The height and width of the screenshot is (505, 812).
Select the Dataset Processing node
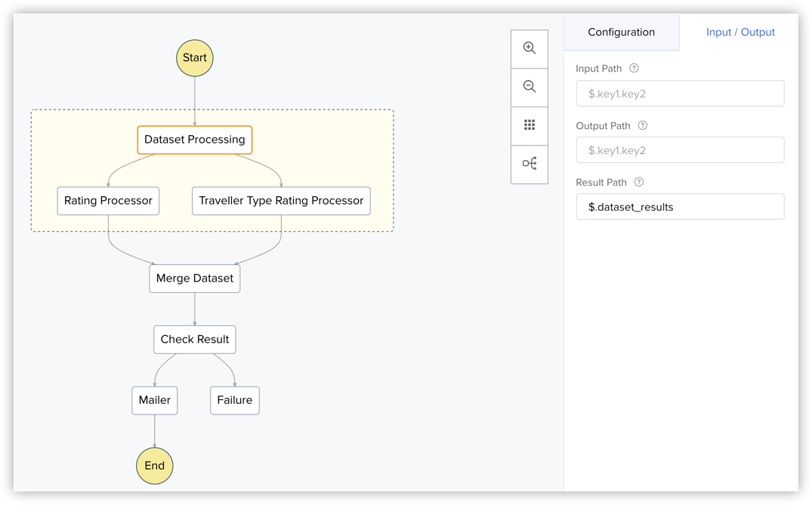[x=195, y=140]
